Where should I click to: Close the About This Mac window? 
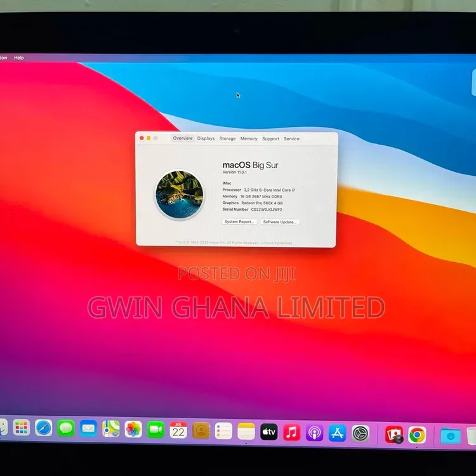point(142,138)
